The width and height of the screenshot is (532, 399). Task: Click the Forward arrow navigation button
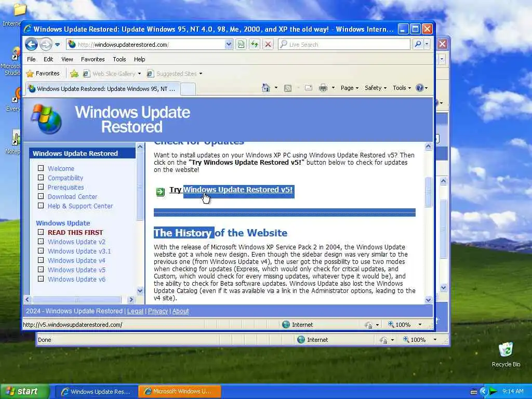coord(46,45)
